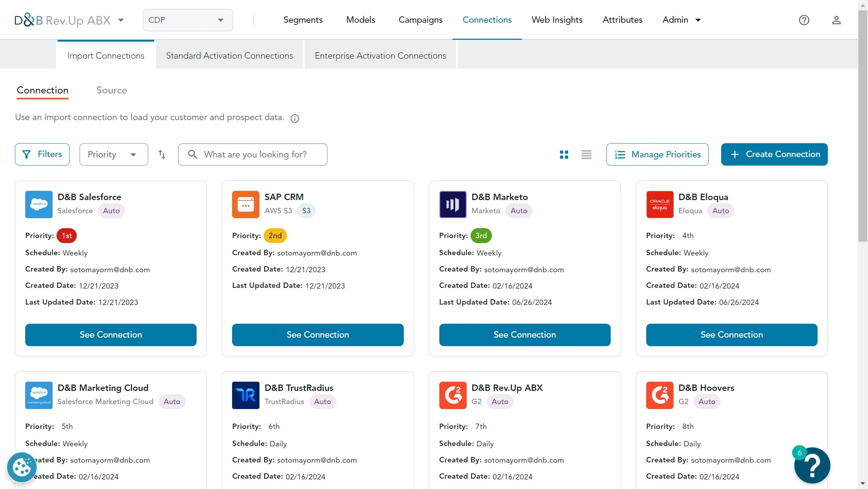The width and height of the screenshot is (868, 489).
Task: Open Enterprise Activation Connections tab
Action: [x=380, y=55]
